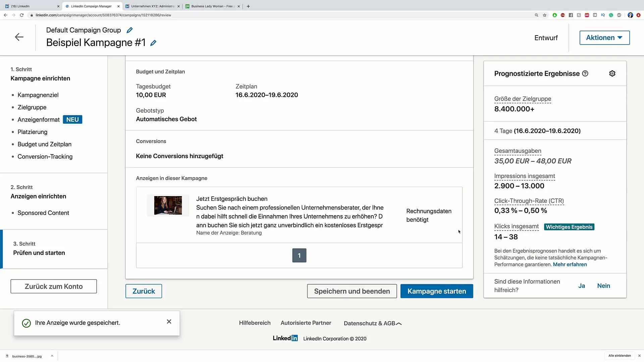Go to Platzierung step in sidebar

[x=33, y=132]
